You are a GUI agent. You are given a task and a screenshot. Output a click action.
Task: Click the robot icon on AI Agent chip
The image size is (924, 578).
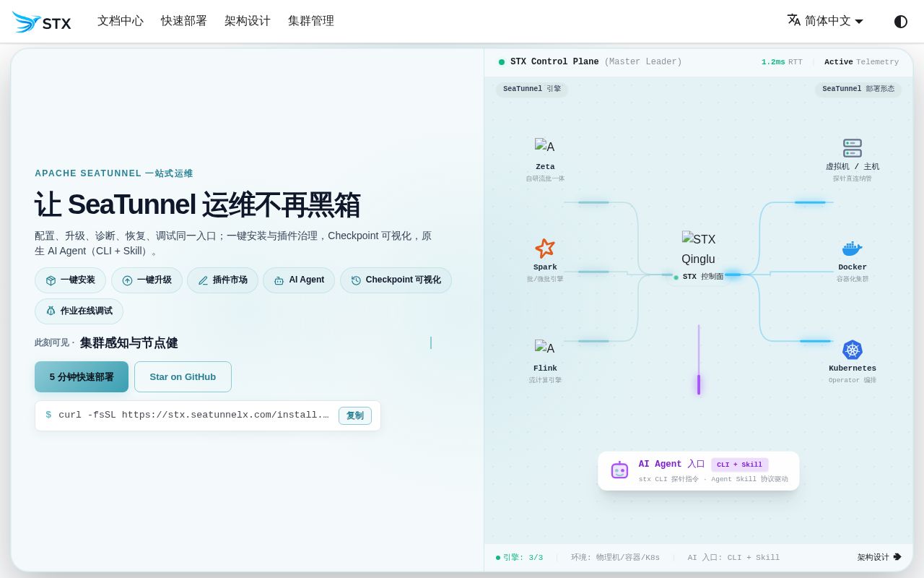tap(279, 280)
